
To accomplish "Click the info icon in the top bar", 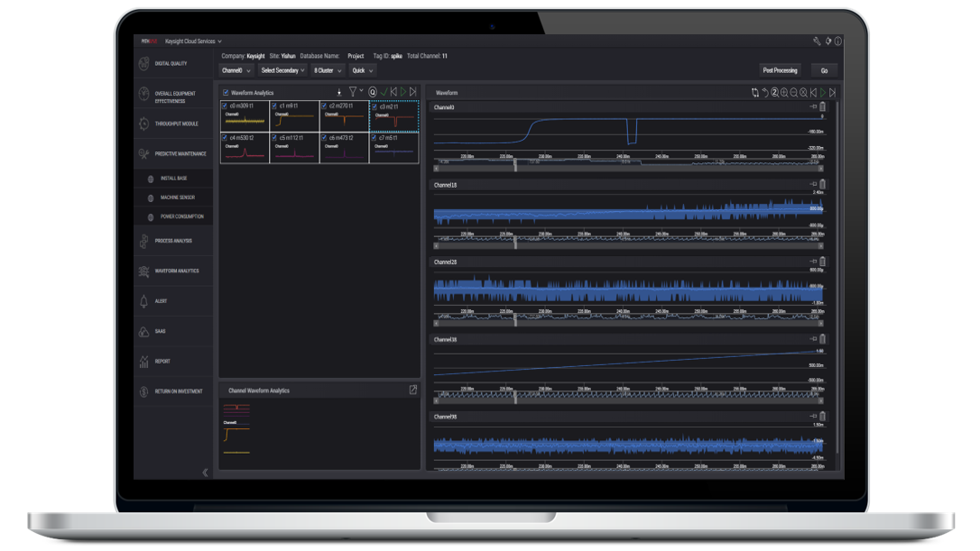I will [x=837, y=41].
